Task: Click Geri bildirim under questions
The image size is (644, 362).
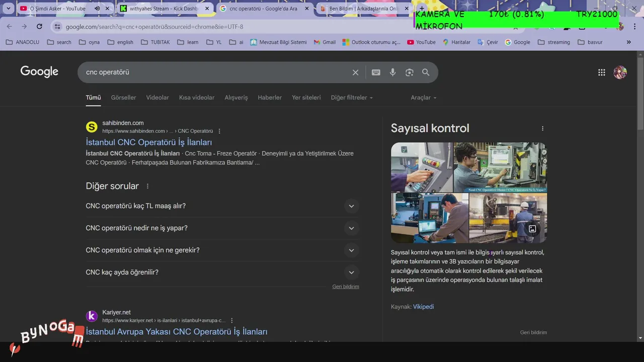Action: (x=346, y=287)
